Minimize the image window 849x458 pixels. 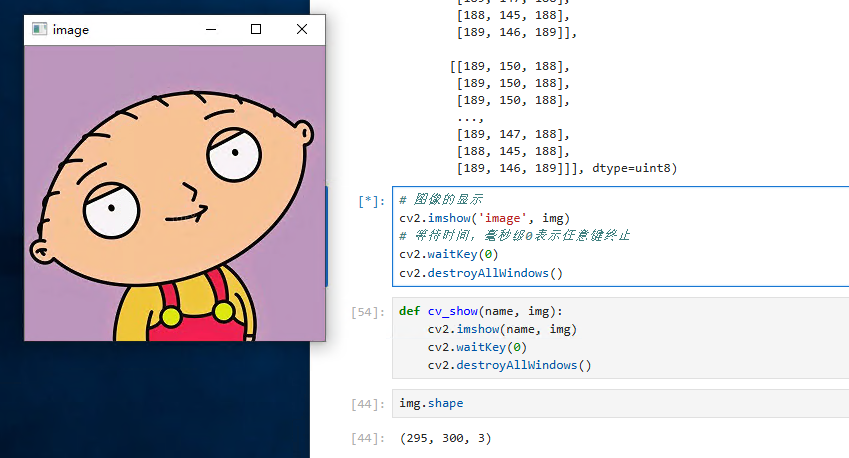click(x=211, y=30)
